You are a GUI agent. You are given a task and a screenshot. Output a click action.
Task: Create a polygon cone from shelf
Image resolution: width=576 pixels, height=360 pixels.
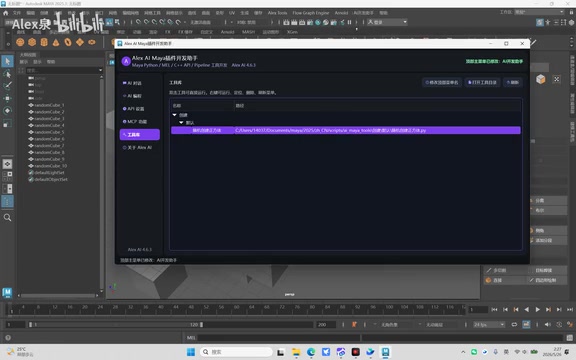click(56, 42)
